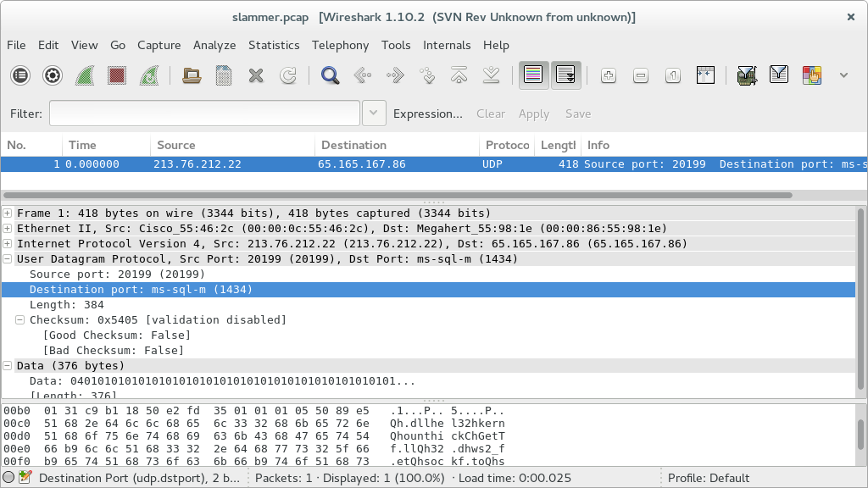Collapse the Data (376 bytes) node
Viewport: 868px width, 488px height.
pos(8,366)
